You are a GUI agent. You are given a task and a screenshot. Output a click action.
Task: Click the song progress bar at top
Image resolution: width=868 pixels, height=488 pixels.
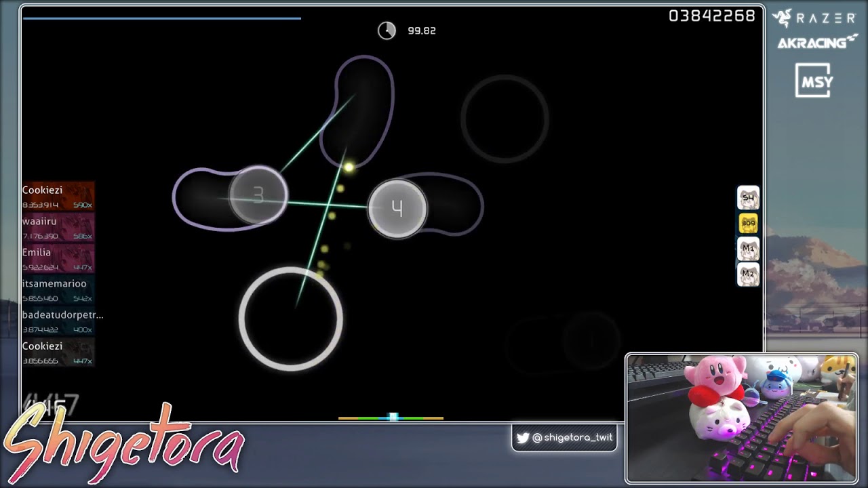(161, 18)
